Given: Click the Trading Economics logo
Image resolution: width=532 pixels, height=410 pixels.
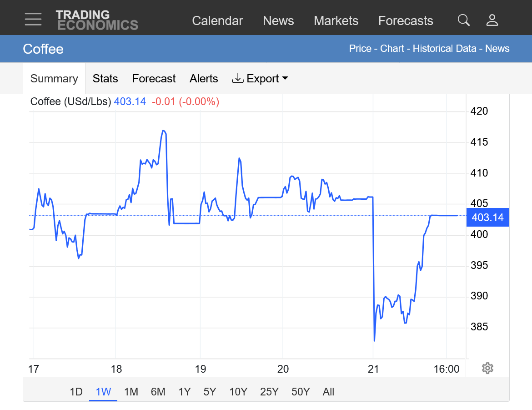Looking at the screenshot, I should point(97,20).
